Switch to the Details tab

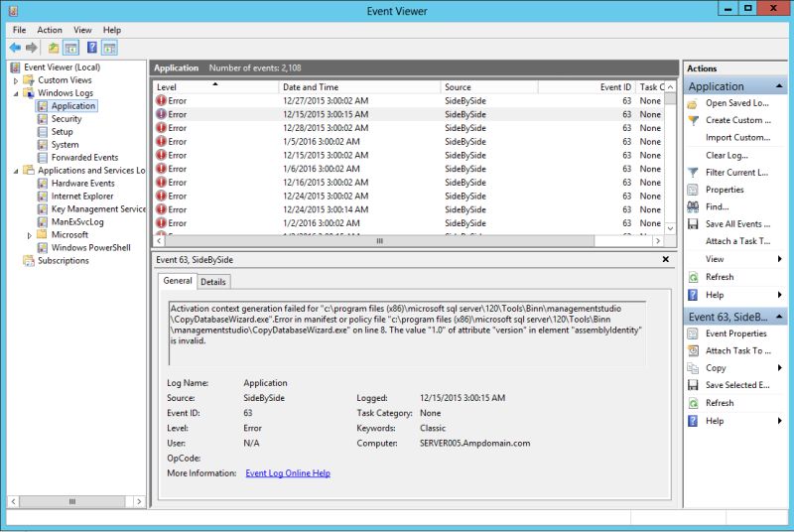tap(213, 282)
